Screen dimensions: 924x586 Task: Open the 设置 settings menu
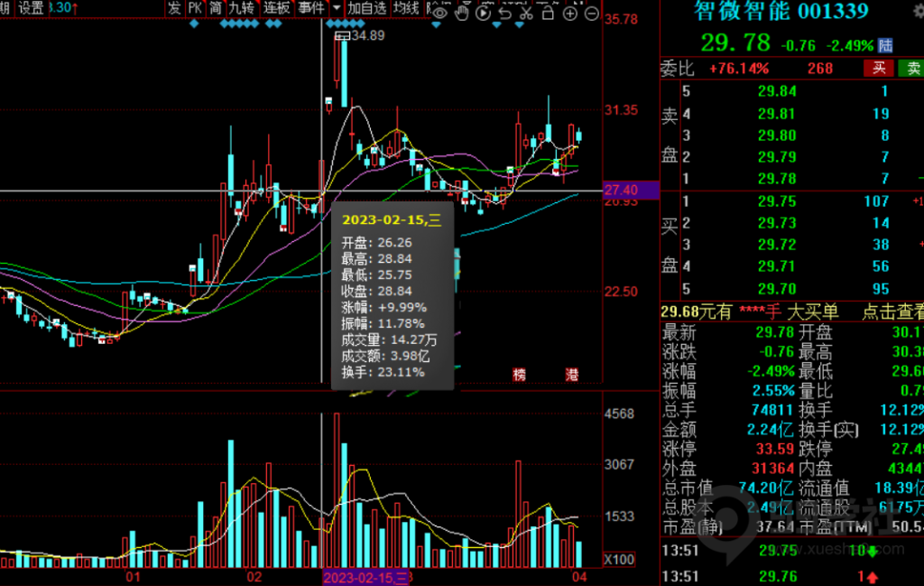click(31, 8)
